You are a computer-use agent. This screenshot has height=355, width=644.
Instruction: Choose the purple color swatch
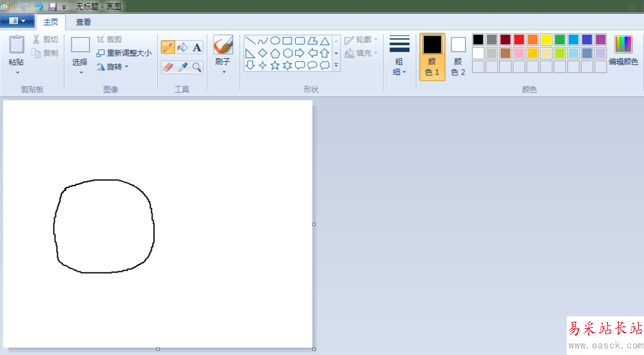point(600,39)
